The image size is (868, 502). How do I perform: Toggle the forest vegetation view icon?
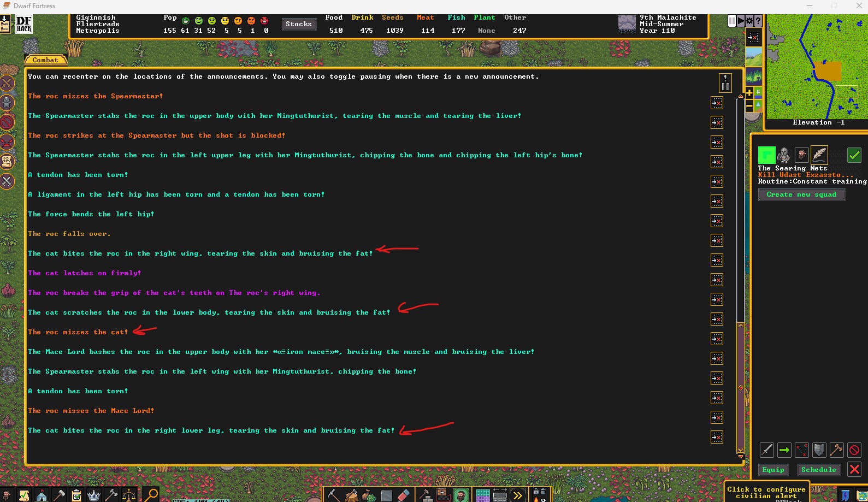(x=754, y=75)
